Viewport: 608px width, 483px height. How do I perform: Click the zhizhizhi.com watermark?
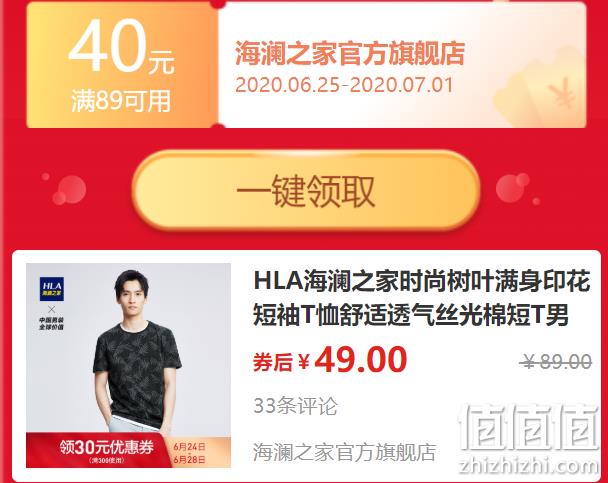(x=528, y=466)
